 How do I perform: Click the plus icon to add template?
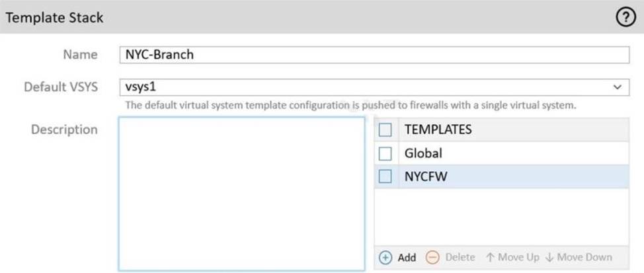pos(385,257)
